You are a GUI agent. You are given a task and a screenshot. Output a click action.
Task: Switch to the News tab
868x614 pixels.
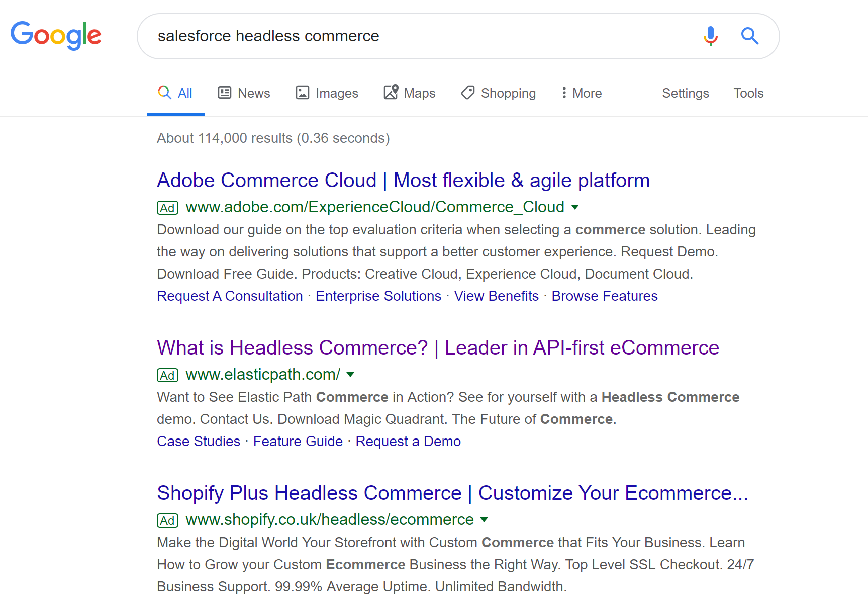click(x=244, y=93)
